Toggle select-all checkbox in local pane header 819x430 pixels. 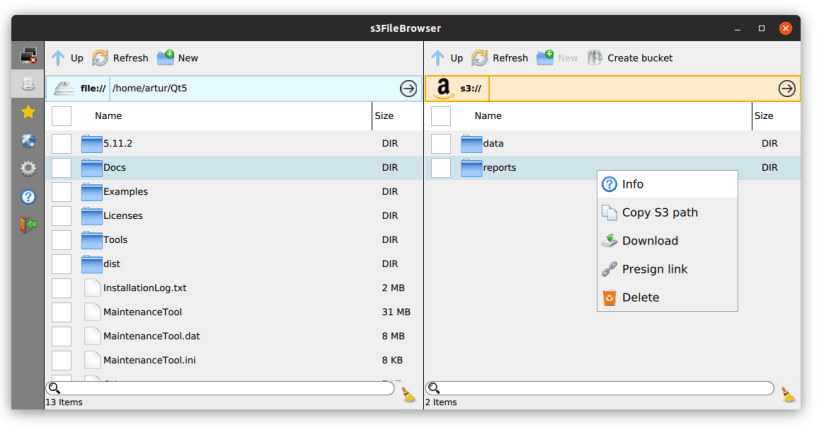62,116
